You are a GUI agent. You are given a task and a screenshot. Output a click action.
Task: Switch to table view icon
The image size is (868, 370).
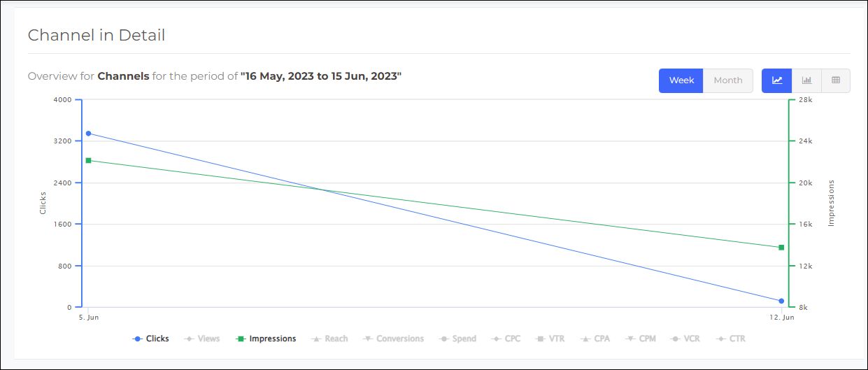[x=836, y=80]
